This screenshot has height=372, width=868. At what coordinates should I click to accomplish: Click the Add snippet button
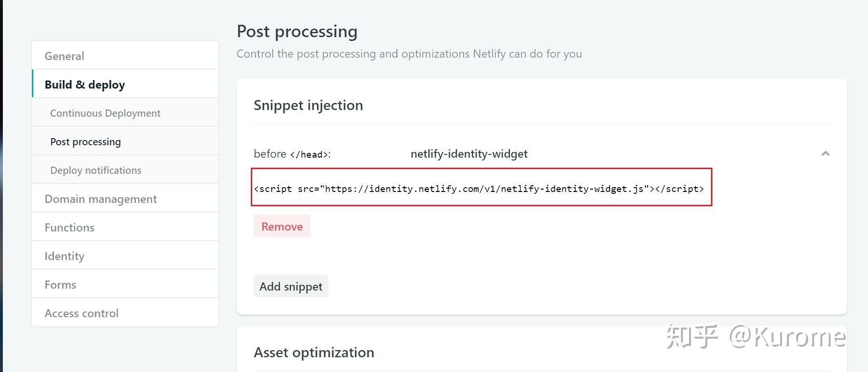click(x=291, y=286)
